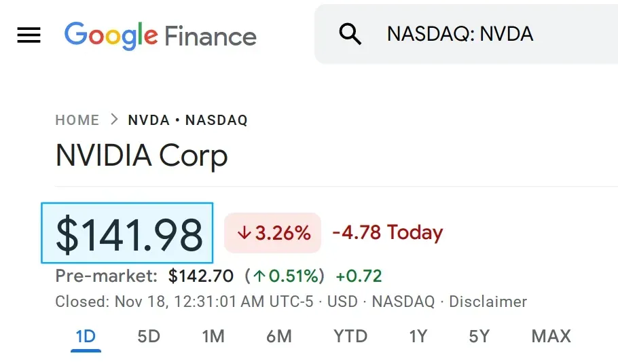This screenshot has width=618, height=364.
Task: Go to HOME breadcrumb link
Action: (x=77, y=120)
